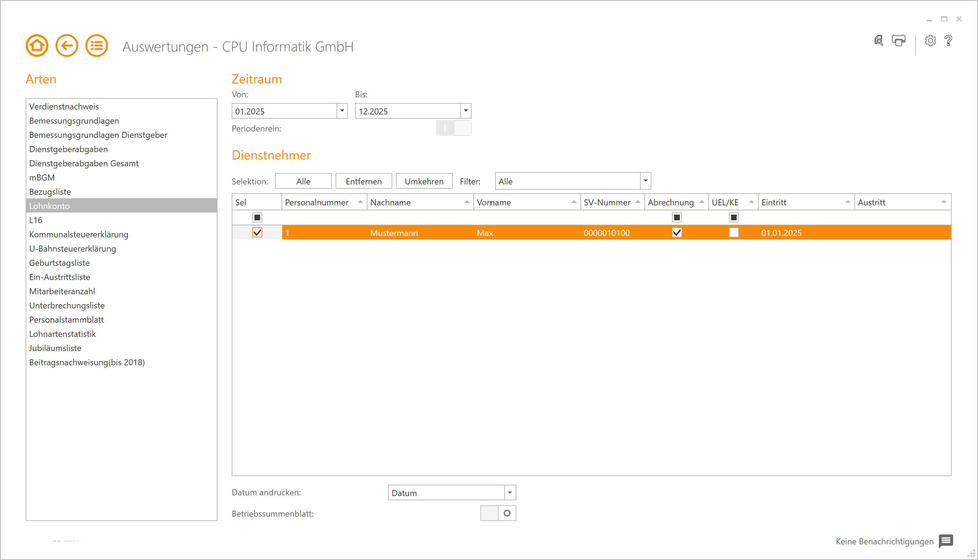Image resolution: width=978 pixels, height=560 pixels.
Task: Select Verdienstnachweis in the Arten list
Action: pyautogui.click(x=64, y=107)
